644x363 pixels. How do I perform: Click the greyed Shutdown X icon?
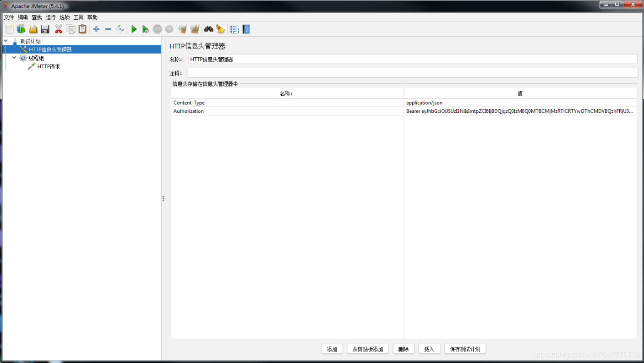169,29
